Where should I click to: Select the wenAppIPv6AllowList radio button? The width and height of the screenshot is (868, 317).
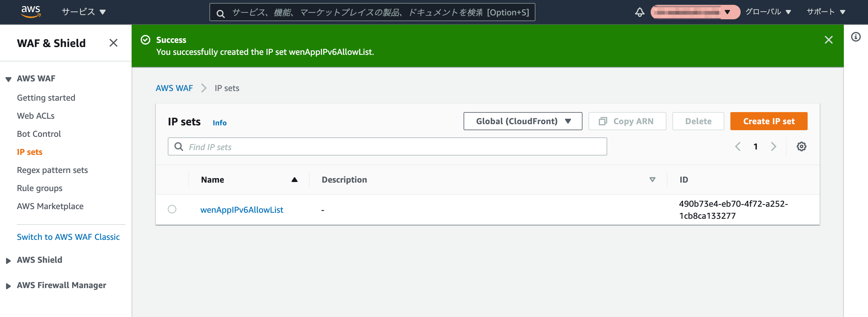tap(172, 209)
